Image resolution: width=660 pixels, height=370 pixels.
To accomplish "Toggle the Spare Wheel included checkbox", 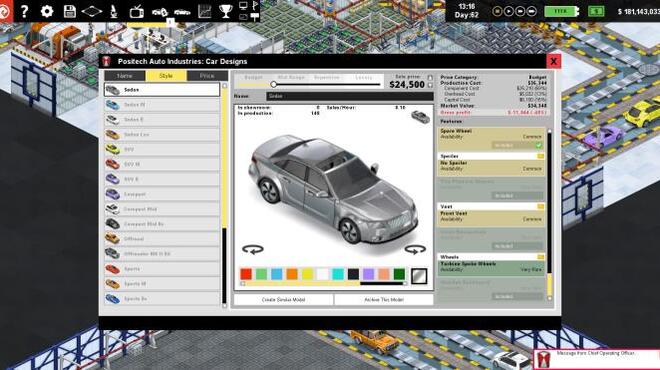I will (538, 146).
